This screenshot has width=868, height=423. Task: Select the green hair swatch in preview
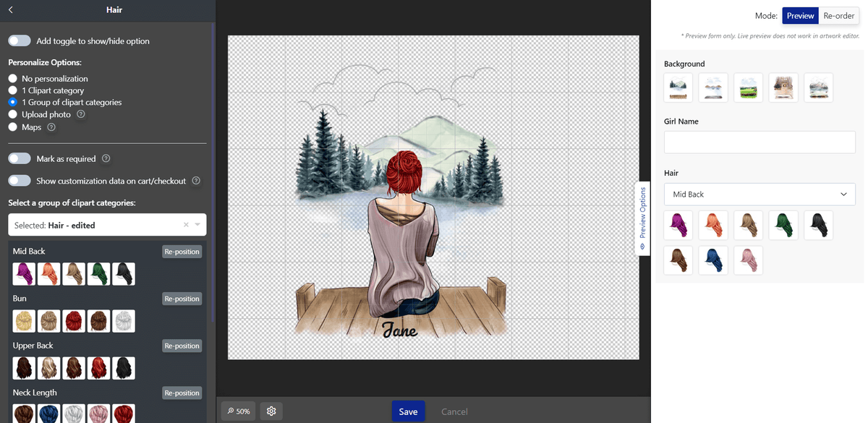tap(783, 225)
